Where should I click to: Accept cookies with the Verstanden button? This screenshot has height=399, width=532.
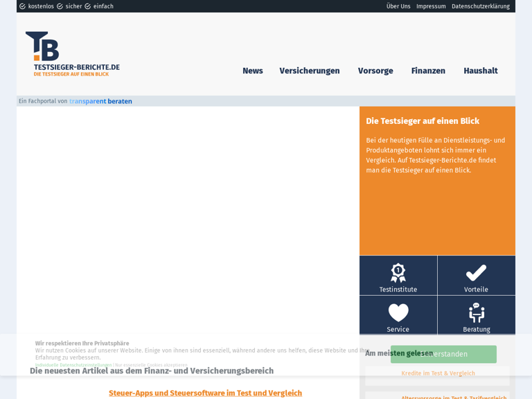pyautogui.click(x=443, y=354)
